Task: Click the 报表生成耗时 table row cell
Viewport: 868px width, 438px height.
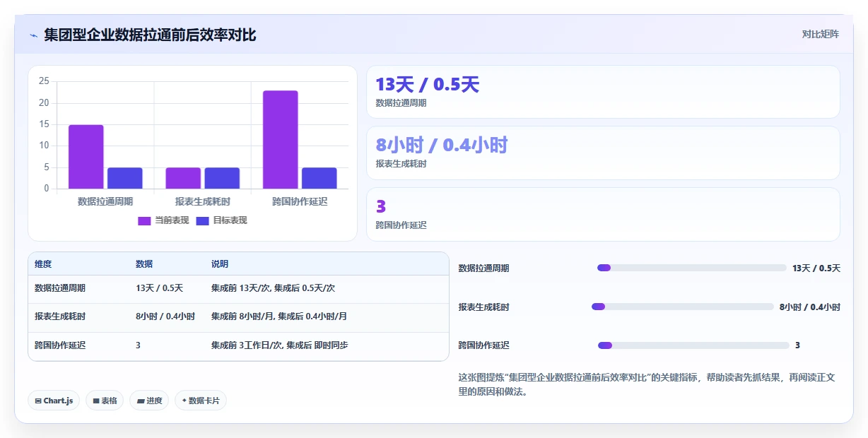Action: pos(60,316)
